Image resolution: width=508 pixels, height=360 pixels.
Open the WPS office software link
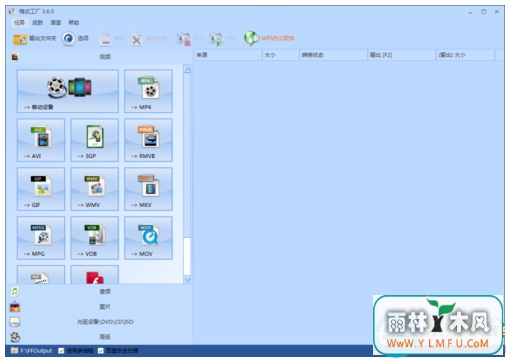[x=269, y=38]
